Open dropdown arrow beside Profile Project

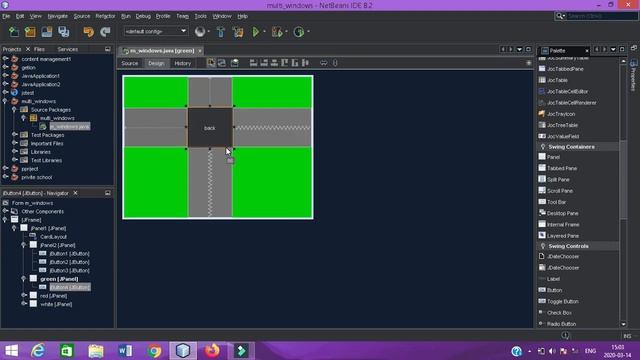click(308, 32)
